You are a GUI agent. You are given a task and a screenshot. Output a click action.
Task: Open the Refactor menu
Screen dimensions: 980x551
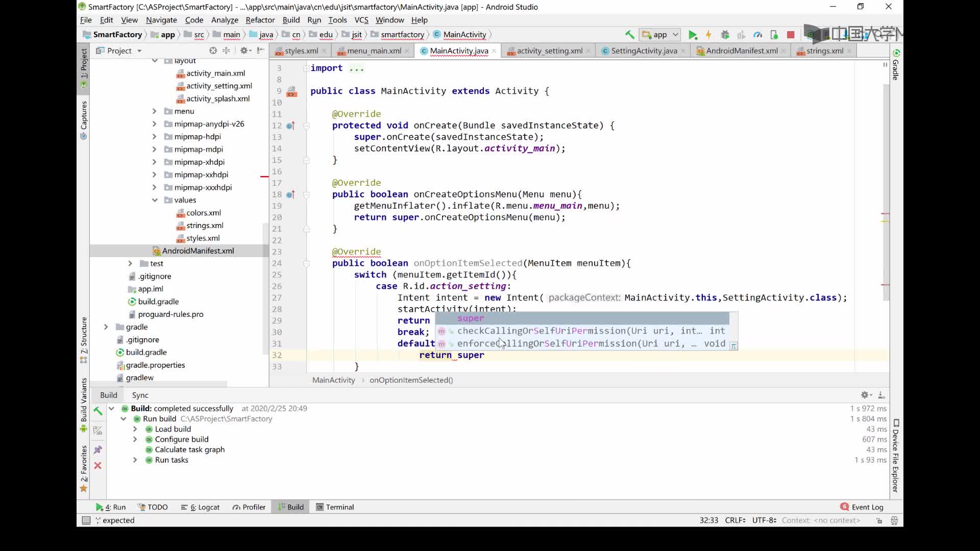pyautogui.click(x=260, y=20)
